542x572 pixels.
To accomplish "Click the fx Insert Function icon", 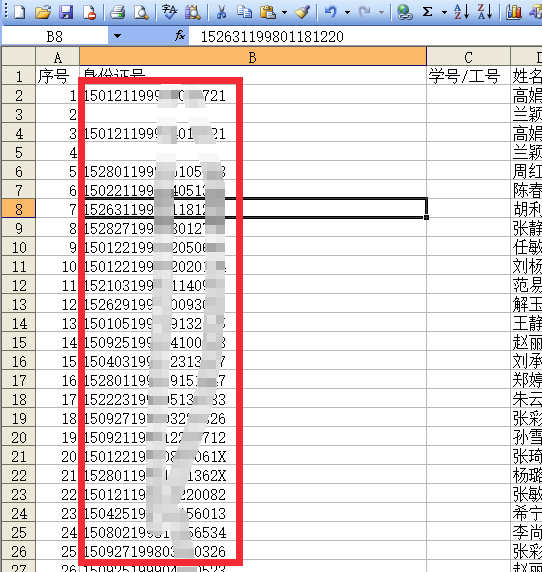I will pos(180,36).
